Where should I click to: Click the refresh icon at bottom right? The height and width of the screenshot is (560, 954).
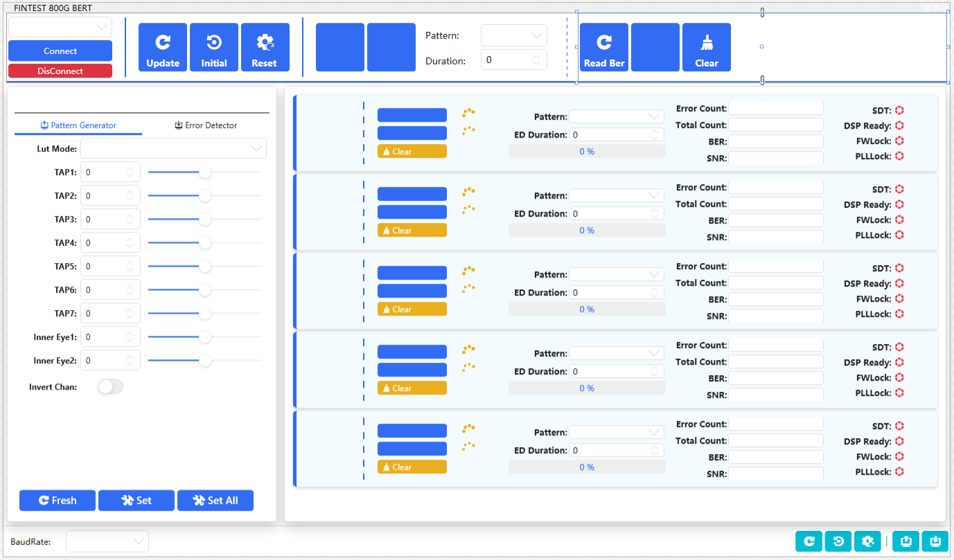(x=809, y=541)
